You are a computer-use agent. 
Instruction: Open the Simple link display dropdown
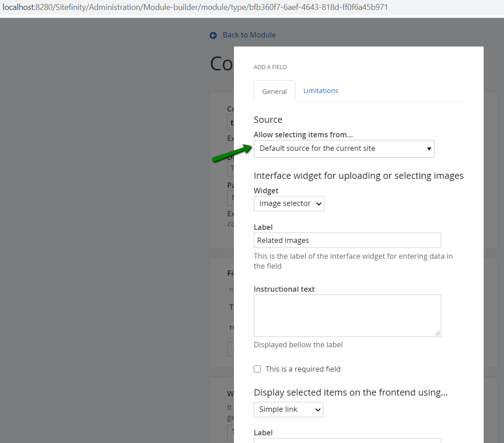pyautogui.click(x=289, y=410)
